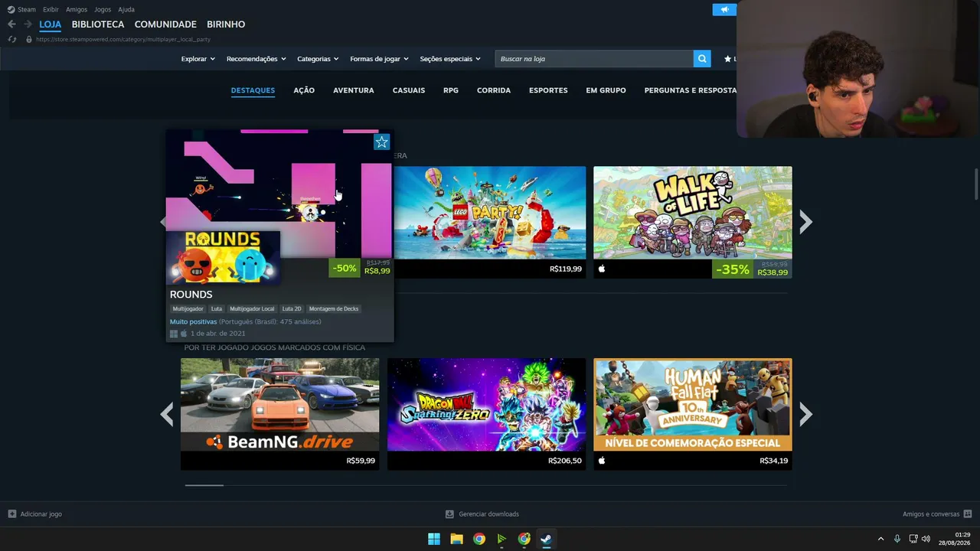The image size is (980, 551).
Task: Select the ESPORTES tab
Action: point(548,90)
